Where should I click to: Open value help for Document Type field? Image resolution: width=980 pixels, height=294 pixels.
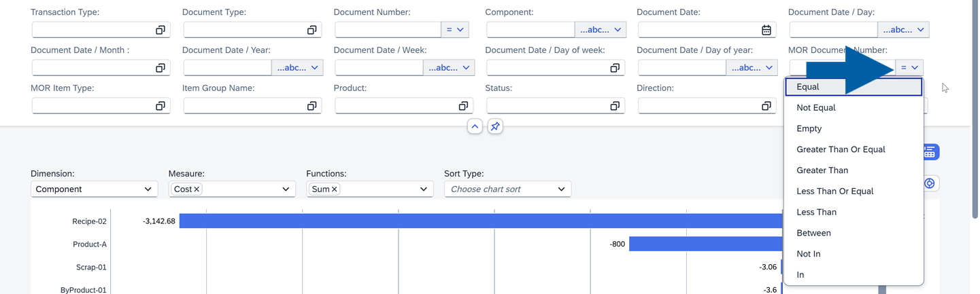311,30
